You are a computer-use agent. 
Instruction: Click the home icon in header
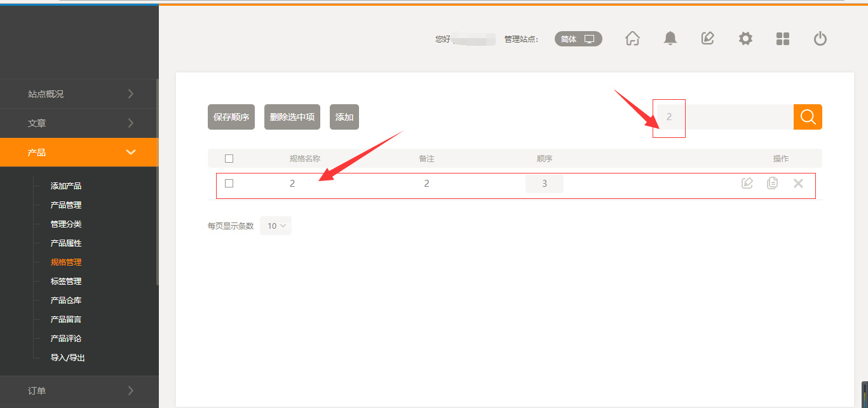tap(632, 39)
